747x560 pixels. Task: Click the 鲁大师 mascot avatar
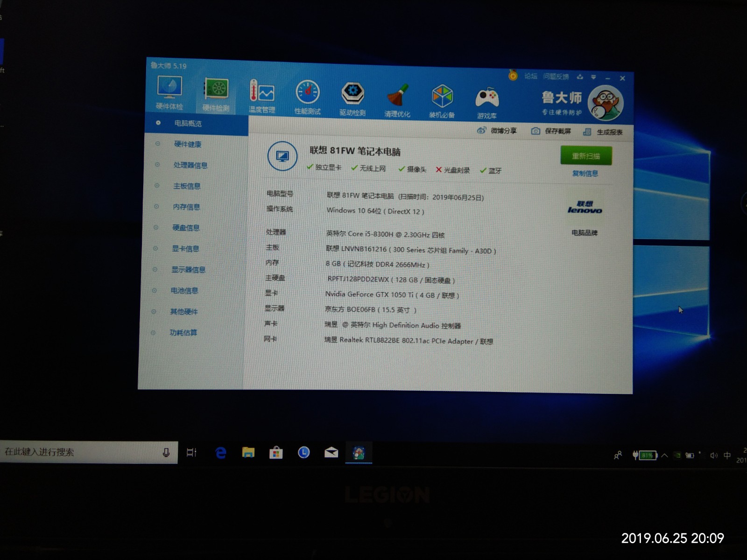click(x=606, y=103)
